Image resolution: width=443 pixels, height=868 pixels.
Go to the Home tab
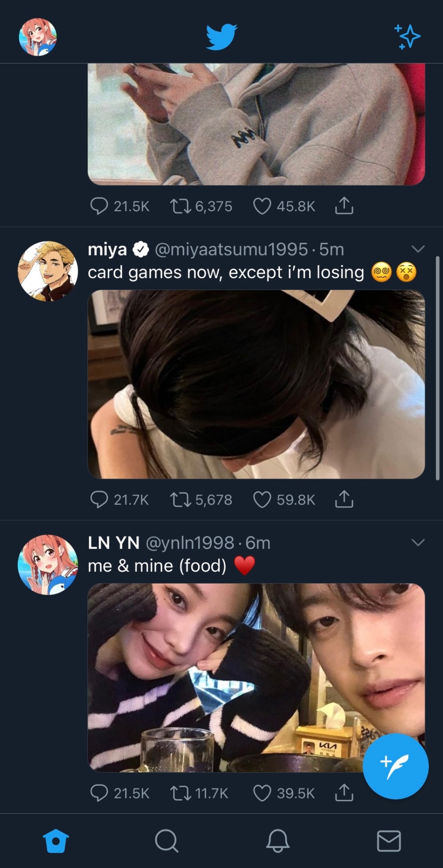point(56,841)
